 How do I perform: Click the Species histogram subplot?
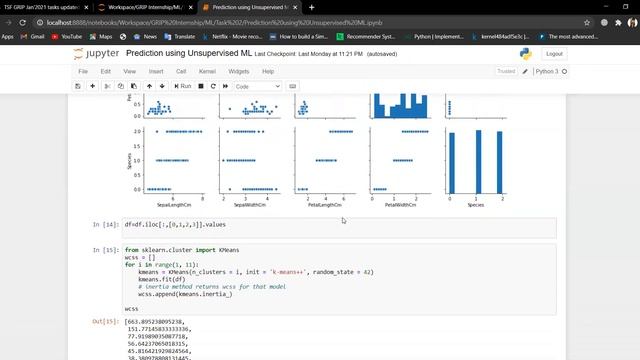click(476, 160)
